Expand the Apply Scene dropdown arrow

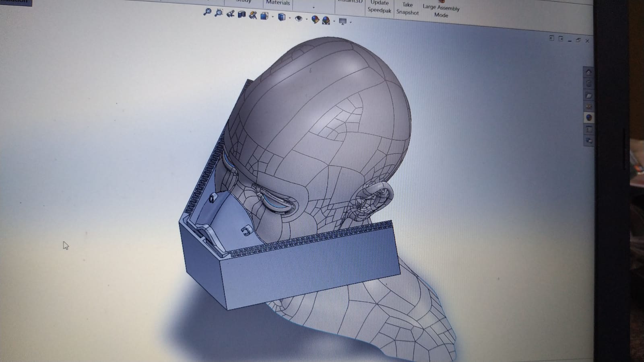(x=334, y=21)
